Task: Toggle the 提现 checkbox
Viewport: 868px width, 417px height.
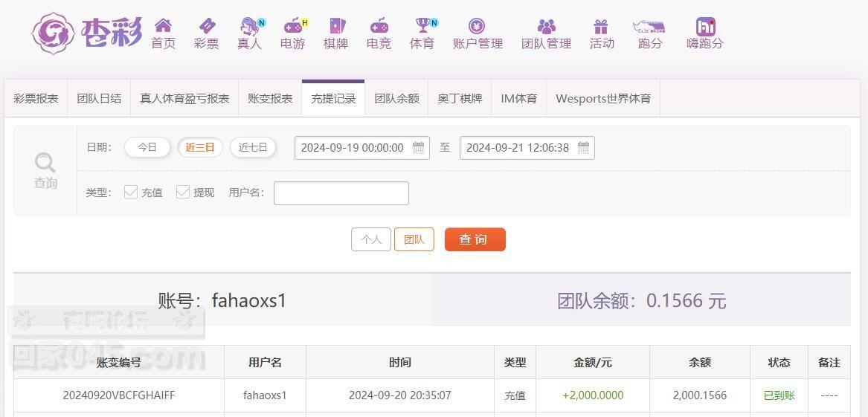Action: [x=183, y=192]
